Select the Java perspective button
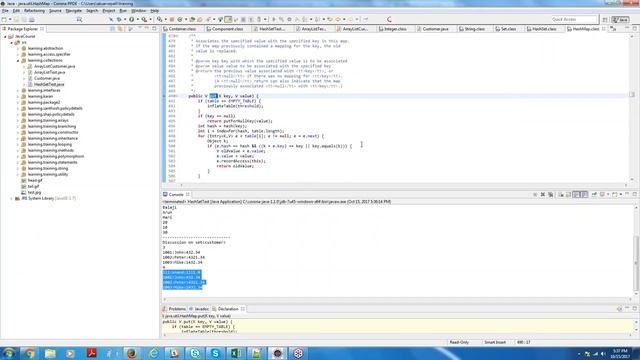 point(621,19)
